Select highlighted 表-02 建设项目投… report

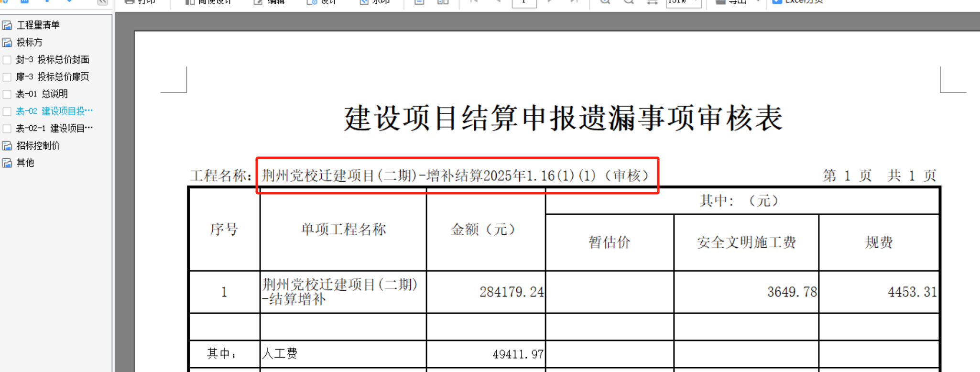54,111
